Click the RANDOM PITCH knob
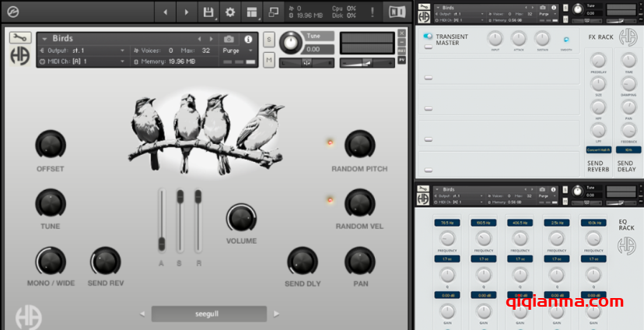 pos(360,145)
